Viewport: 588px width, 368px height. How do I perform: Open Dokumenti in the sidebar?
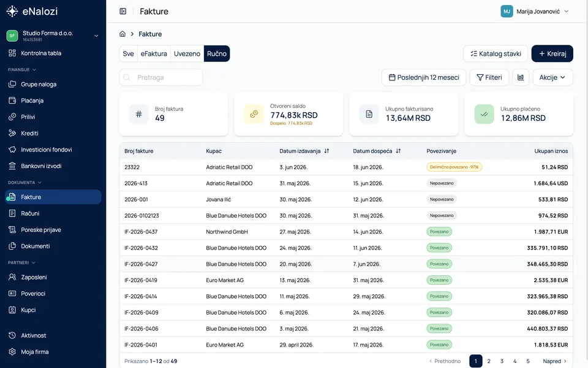click(x=53, y=246)
